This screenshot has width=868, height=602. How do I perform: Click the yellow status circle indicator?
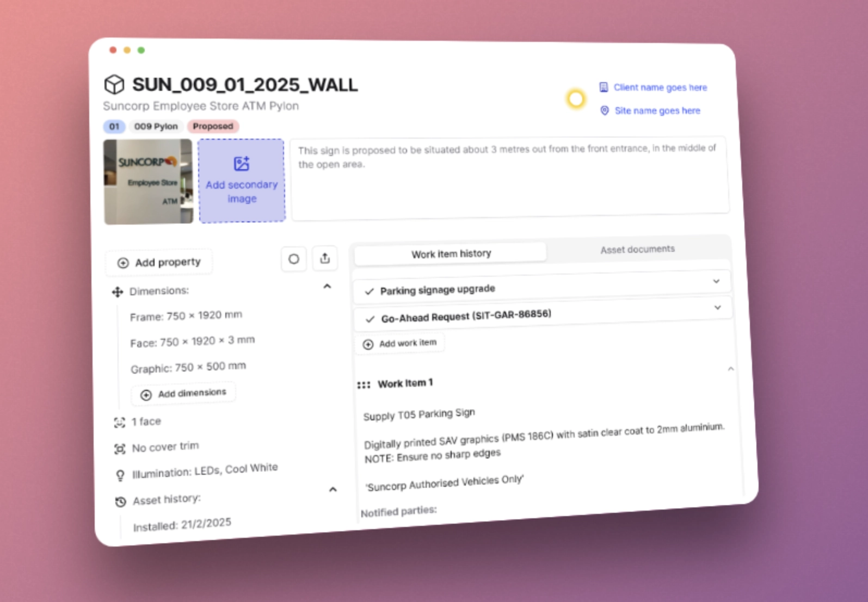(576, 99)
